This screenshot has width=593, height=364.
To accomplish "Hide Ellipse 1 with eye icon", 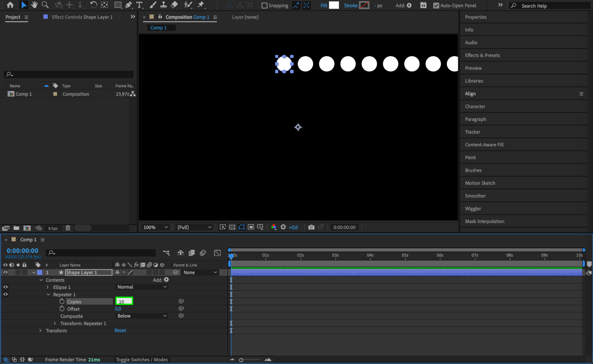I will pos(5,287).
